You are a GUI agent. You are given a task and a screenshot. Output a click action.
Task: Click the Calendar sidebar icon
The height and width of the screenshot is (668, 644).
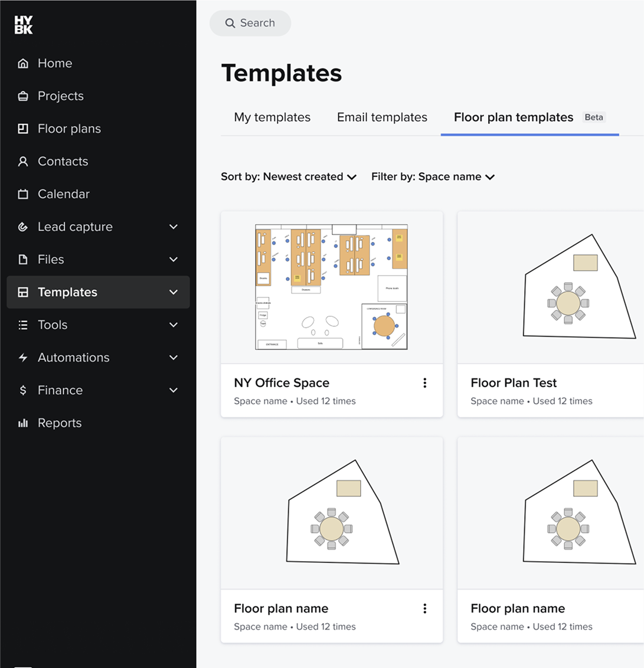[23, 194]
